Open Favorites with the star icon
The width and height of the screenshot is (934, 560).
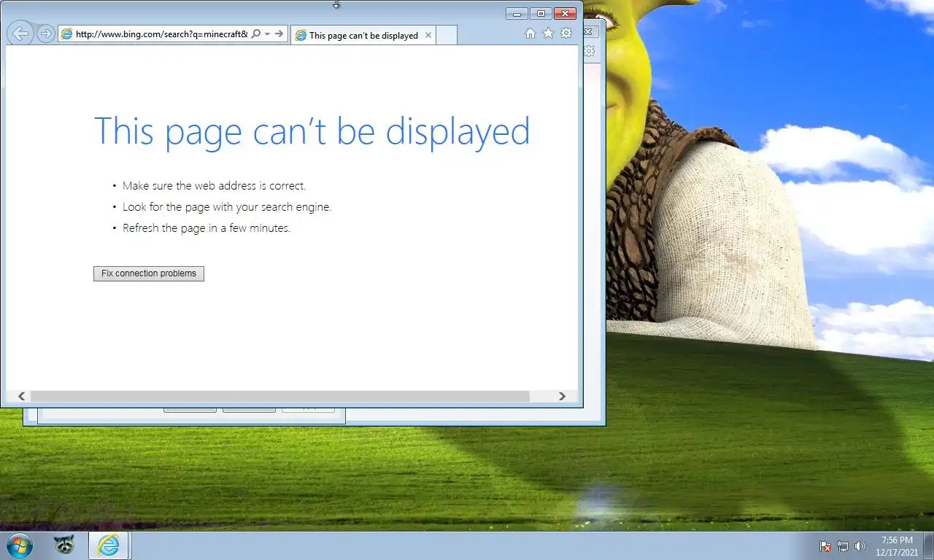pos(548,34)
